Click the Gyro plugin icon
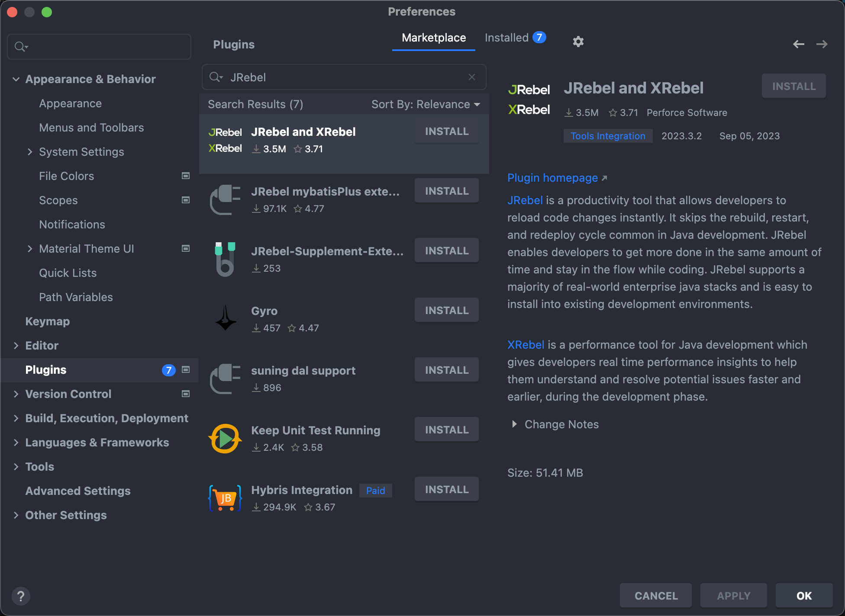The width and height of the screenshot is (845, 616). tap(225, 318)
